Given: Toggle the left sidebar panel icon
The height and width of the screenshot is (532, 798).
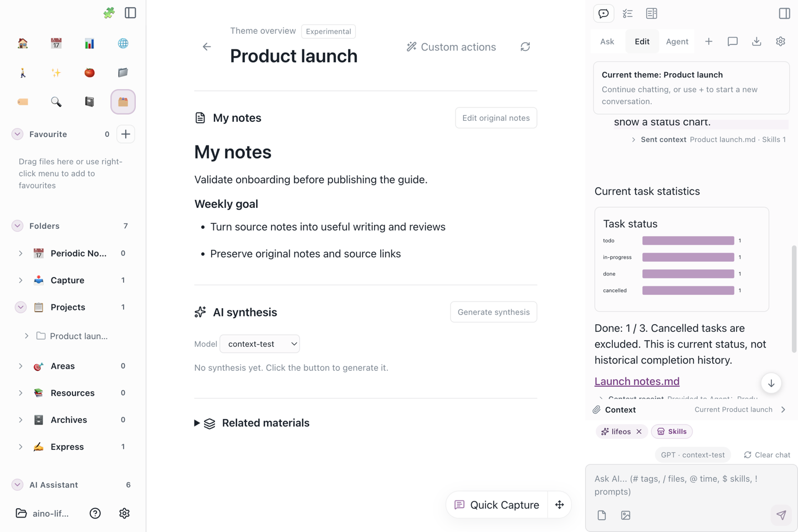Looking at the screenshot, I should click(130, 13).
